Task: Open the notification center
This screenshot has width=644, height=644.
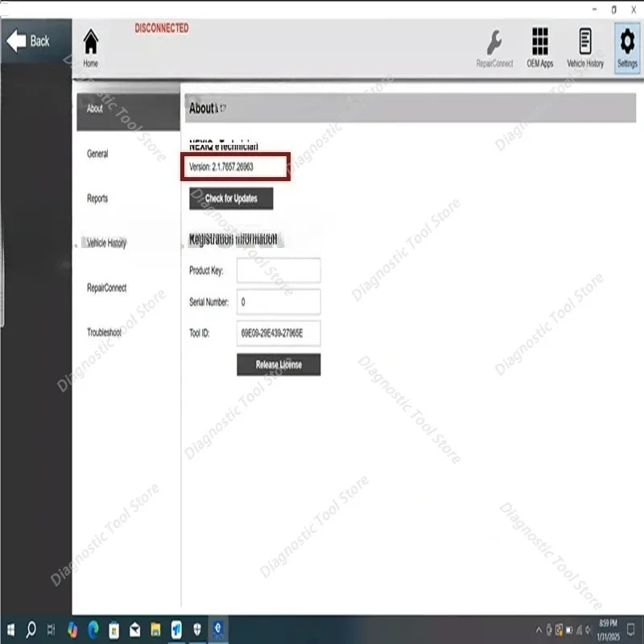Action: pos(630,630)
